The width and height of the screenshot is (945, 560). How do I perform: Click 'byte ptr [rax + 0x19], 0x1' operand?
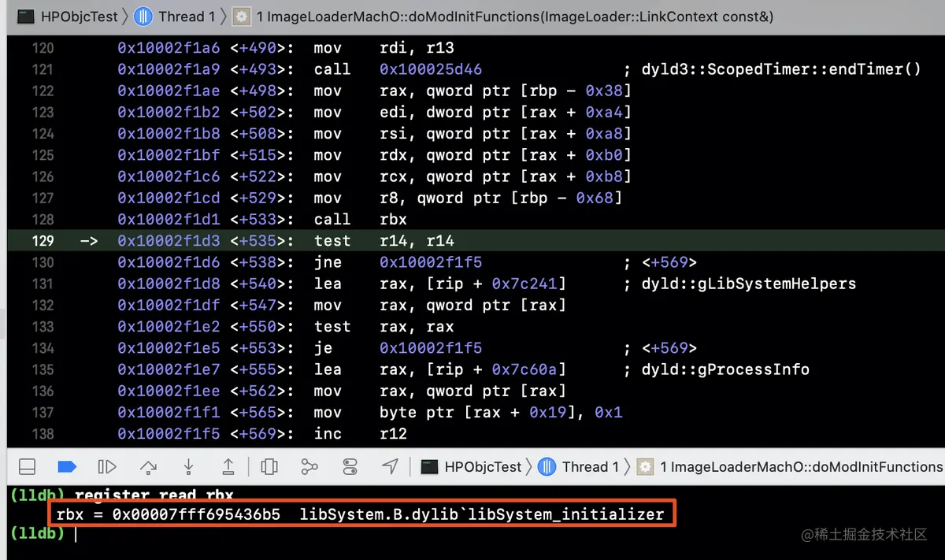[x=501, y=413]
